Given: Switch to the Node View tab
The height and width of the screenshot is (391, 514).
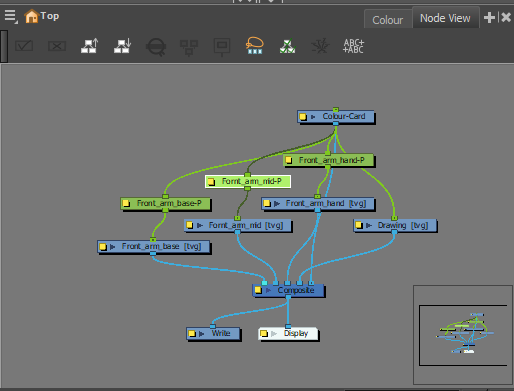Looking at the screenshot, I should coord(445,18).
